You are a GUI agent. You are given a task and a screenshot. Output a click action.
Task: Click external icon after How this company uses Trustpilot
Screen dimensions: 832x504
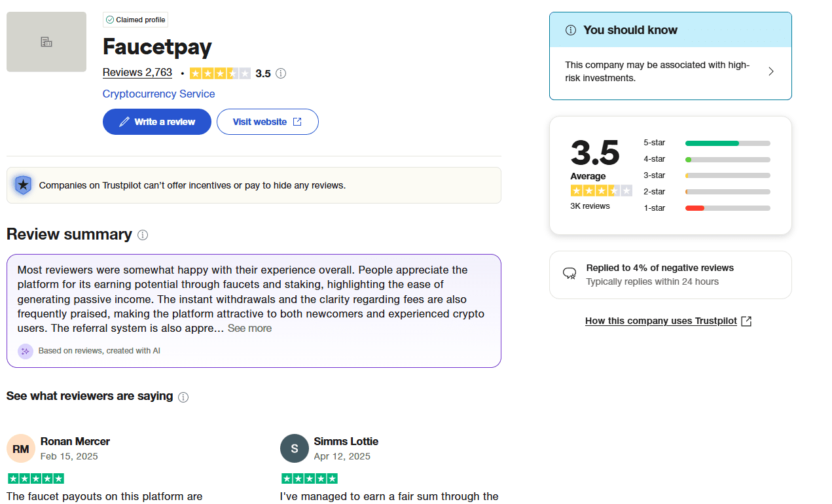(746, 321)
